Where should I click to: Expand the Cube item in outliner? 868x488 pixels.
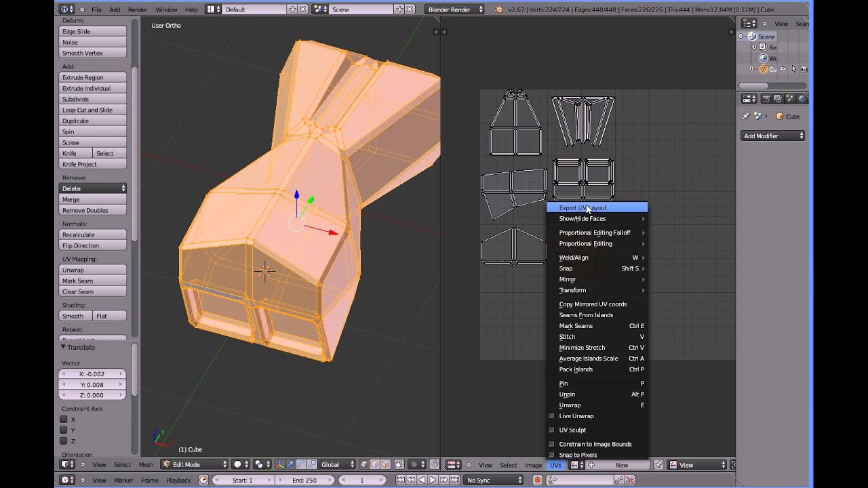click(x=751, y=69)
